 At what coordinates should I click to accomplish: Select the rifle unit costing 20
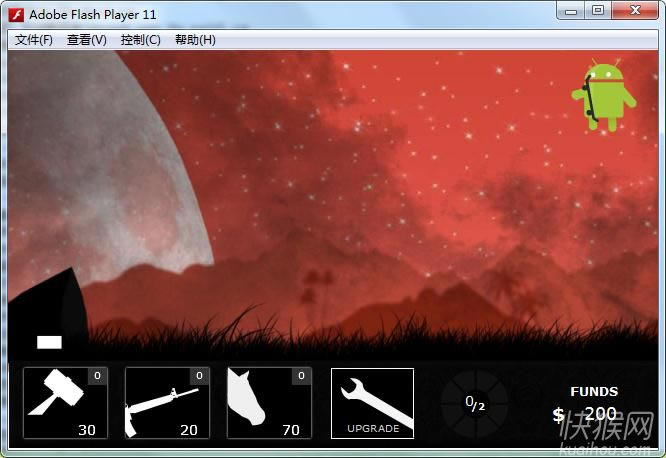pos(167,403)
